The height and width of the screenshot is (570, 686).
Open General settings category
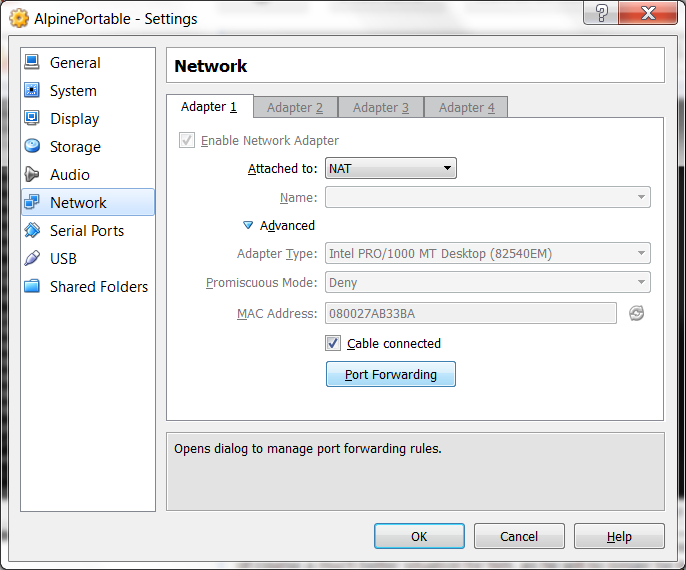(88, 63)
